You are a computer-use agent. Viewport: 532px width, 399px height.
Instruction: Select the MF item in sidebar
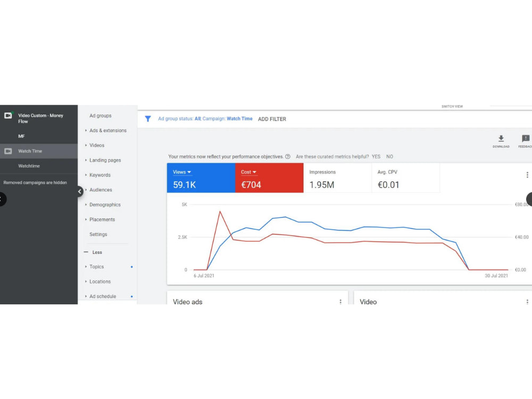coord(21,136)
